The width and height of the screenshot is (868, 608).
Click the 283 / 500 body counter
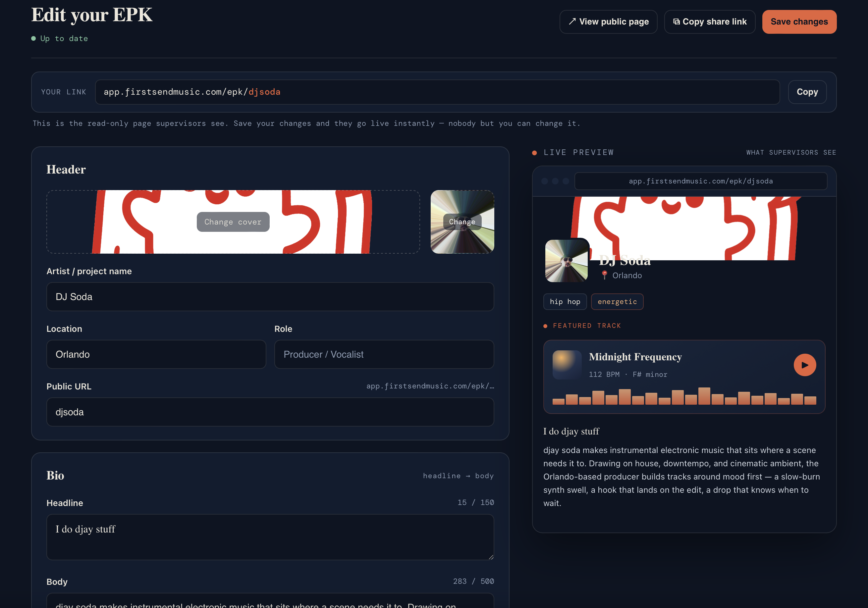(473, 581)
